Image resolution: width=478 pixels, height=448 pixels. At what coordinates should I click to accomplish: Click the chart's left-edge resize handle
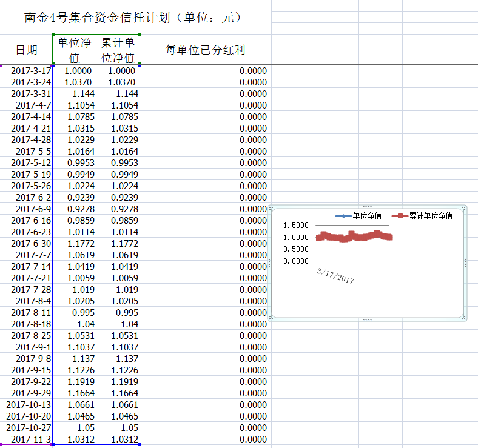(x=269, y=262)
